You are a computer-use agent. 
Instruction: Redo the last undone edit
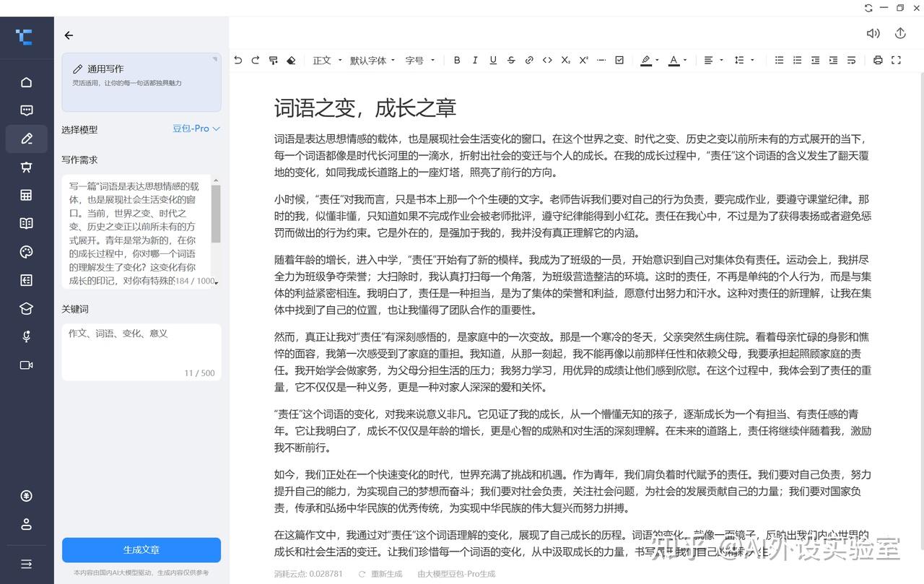tap(255, 61)
